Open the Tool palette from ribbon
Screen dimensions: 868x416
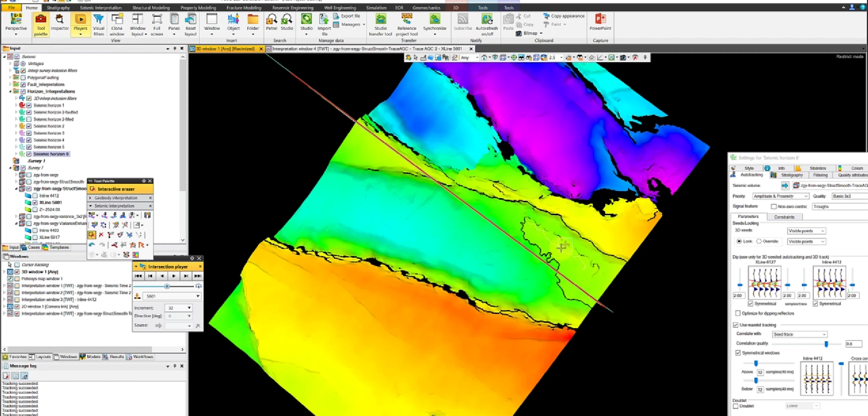click(x=41, y=25)
